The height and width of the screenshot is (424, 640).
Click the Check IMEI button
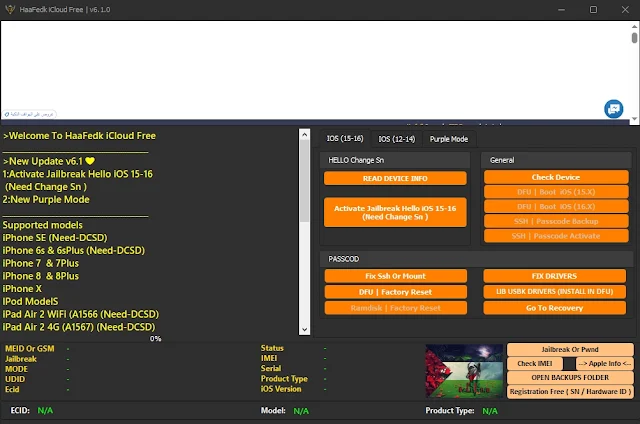535,363
